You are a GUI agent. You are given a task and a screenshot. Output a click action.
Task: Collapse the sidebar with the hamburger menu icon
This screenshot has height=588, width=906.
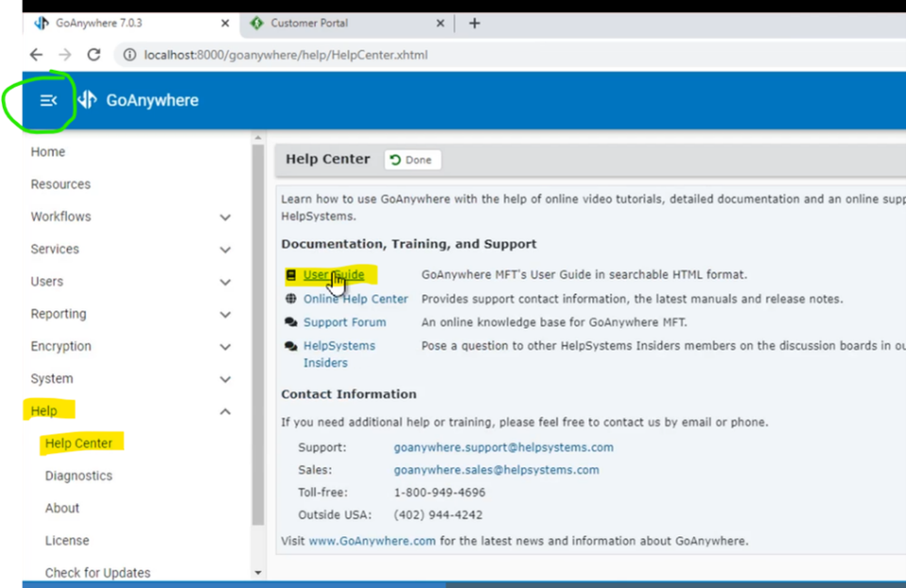tap(48, 101)
